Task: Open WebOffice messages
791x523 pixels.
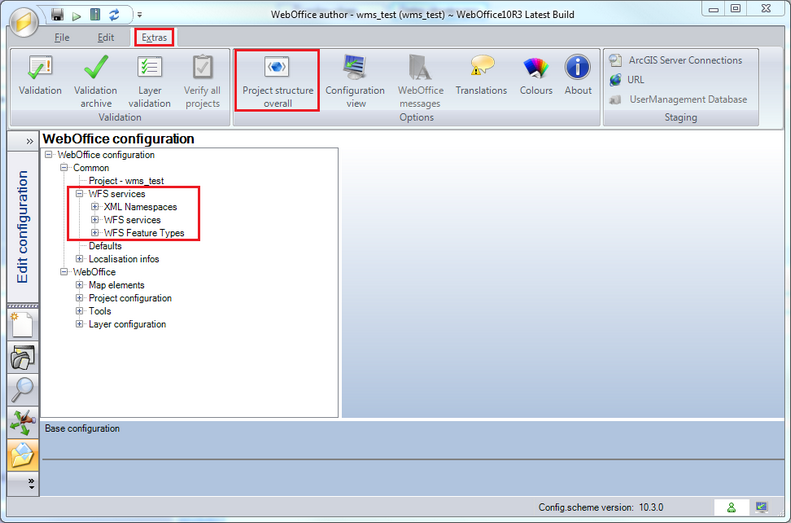Action: 420,82
